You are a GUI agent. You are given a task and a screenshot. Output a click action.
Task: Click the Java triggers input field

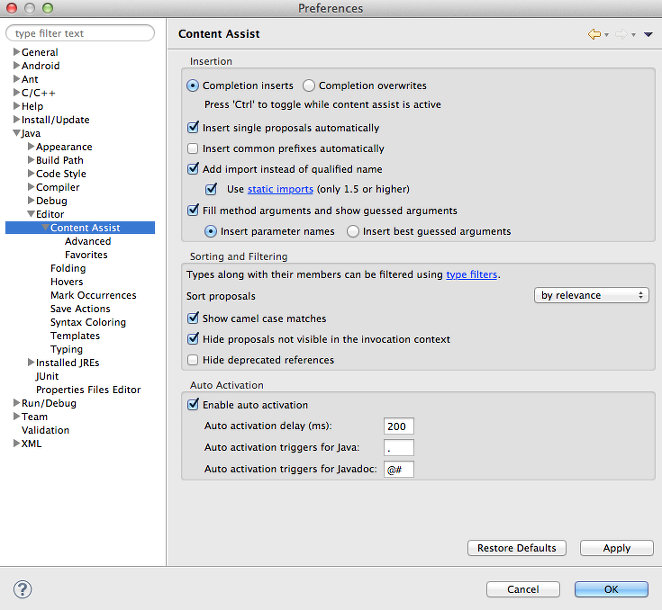399,447
